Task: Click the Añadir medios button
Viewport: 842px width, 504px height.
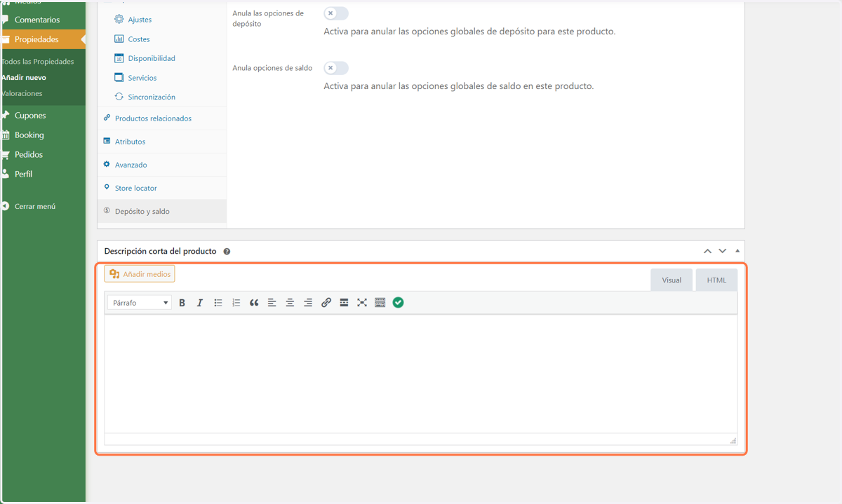Action: pyautogui.click(x=140, y=274)
